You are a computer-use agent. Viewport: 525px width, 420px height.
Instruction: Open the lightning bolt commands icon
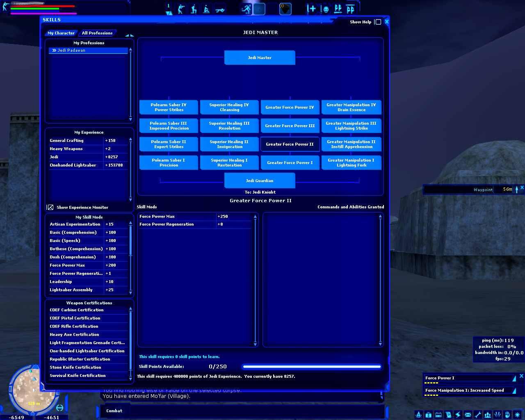458,415
